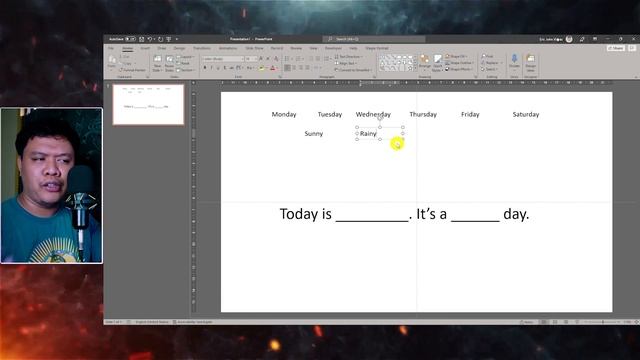Click the Comments icon beside Share
The image size is (640, 360).
(632, 48)
